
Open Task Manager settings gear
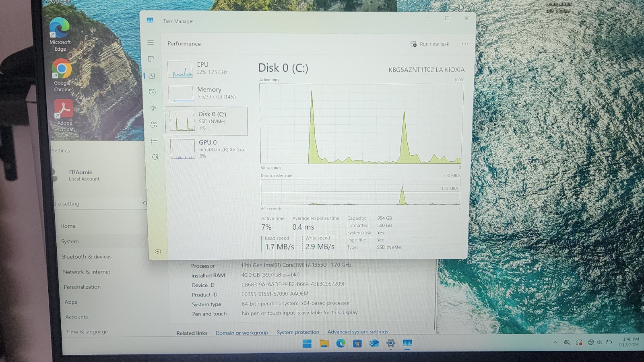(158, 251)
